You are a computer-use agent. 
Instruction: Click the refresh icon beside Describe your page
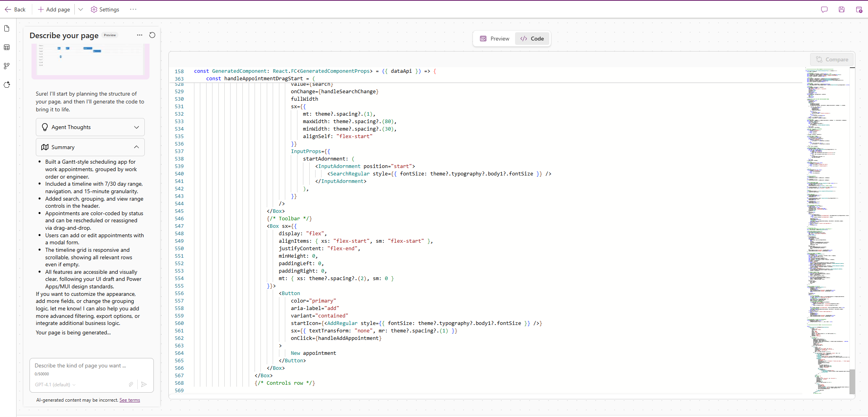click(x=152, y=35)
